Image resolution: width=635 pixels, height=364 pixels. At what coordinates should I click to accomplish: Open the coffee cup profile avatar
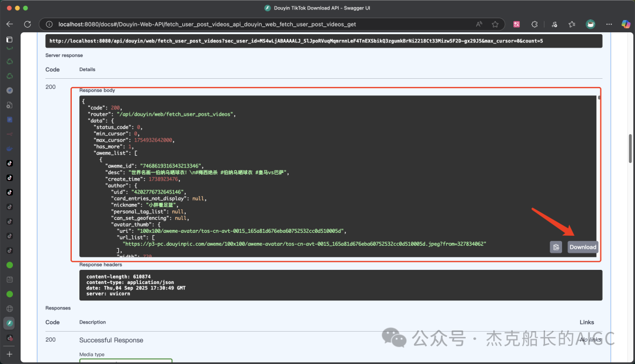click(x=590, y=24)
